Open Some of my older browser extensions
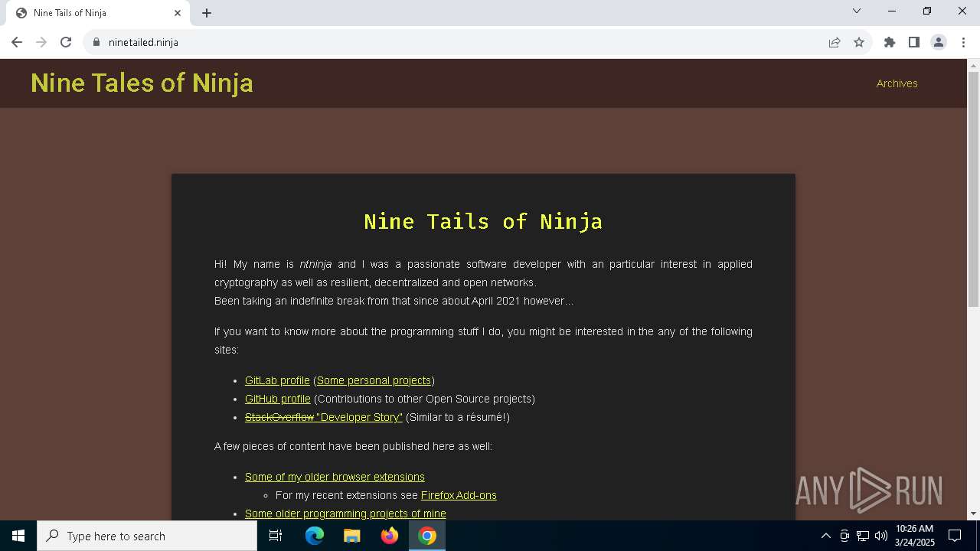The image size is (980, 551). [335, 477]
